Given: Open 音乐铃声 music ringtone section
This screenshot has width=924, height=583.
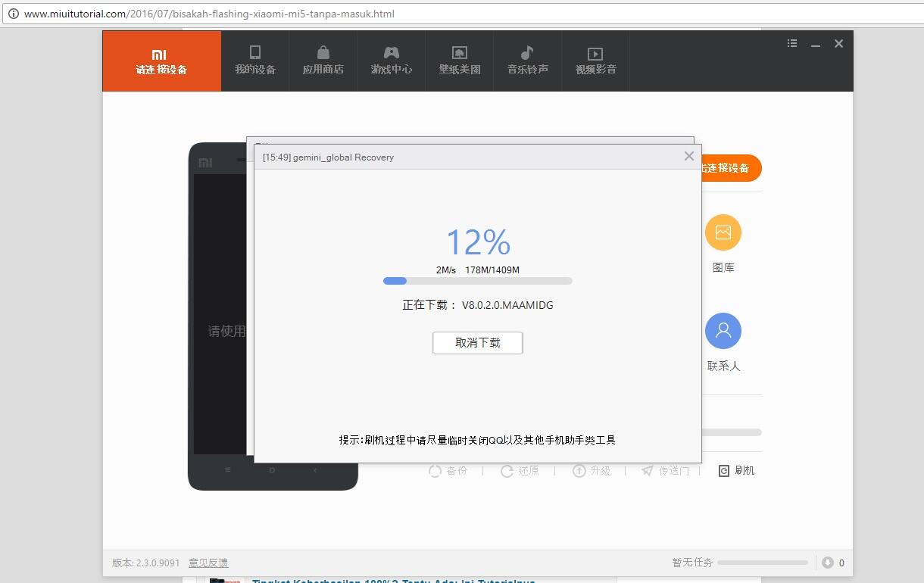Looking at the screenshot, I should [528, 61].
